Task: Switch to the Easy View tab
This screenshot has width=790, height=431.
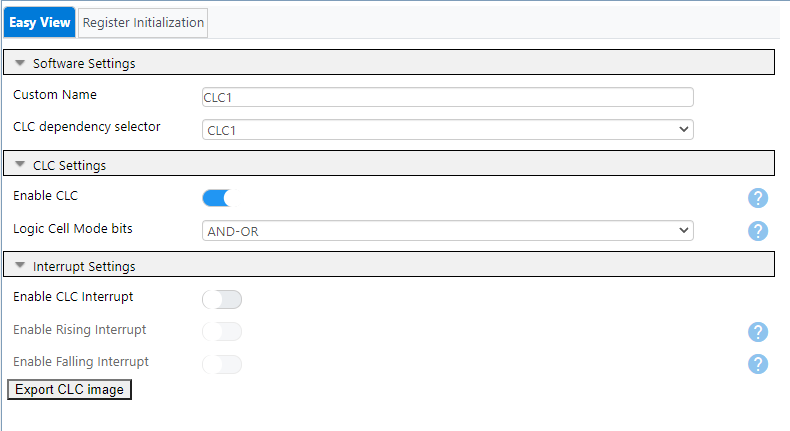Action: point(40,22)
